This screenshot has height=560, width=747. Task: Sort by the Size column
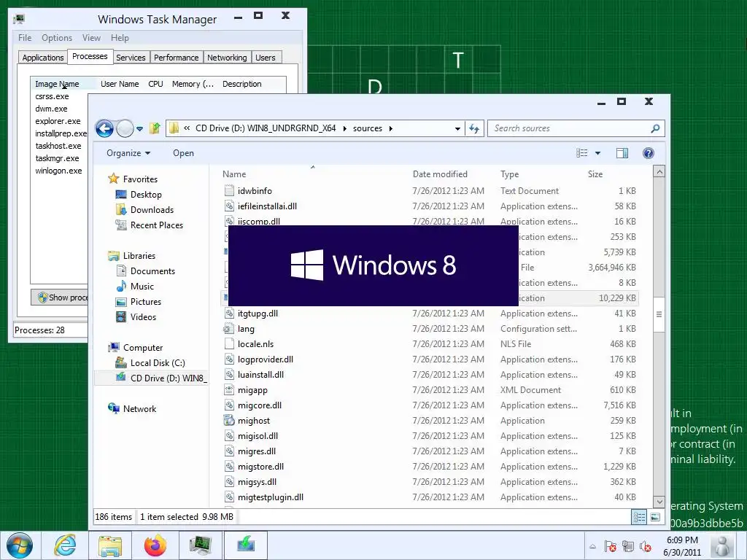[x=595, y=174]
